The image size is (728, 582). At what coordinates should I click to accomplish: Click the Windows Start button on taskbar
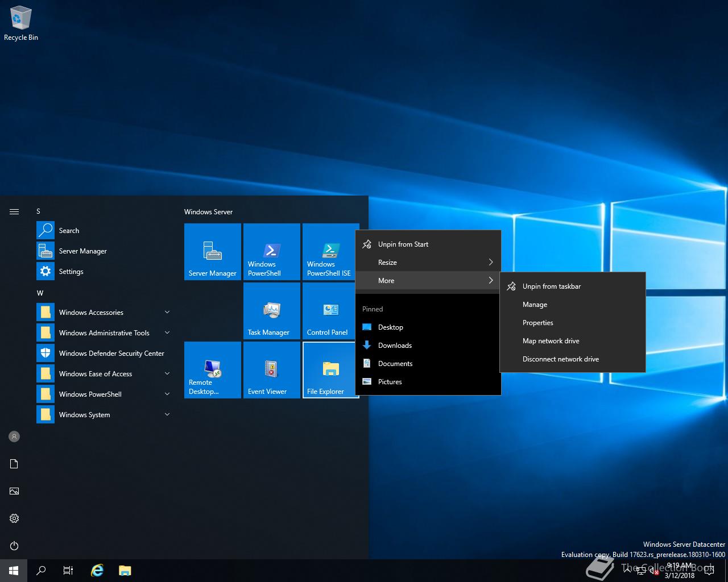[x=14, y=571]
